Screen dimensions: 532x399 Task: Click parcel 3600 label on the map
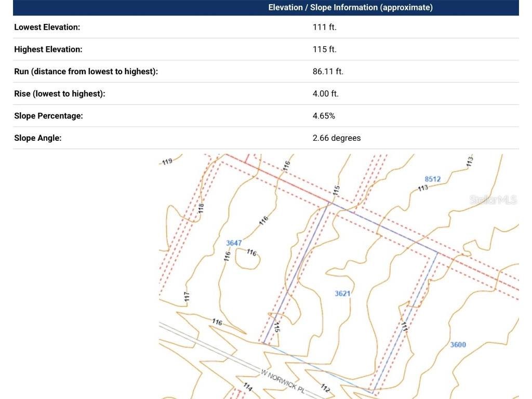pyautogui.click(x=458, y=344)
